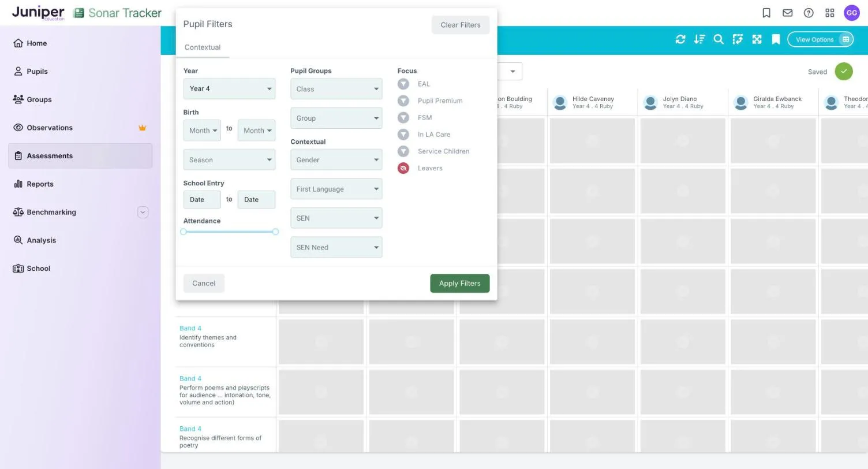Click the fullscreen expand icon in toolbar
The width and height of the screenshot is (868, 469).
[757, 39]
